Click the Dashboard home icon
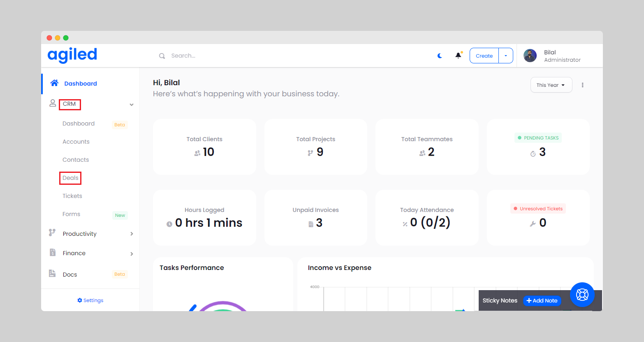The width and height of the screenshot is (644, 342). coord(54,83)
